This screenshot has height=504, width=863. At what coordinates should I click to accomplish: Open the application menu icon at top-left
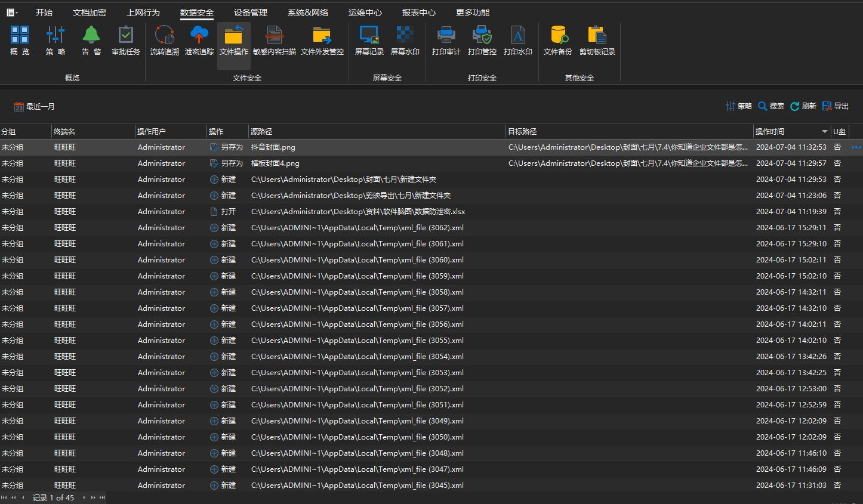[x=12, y=12]
